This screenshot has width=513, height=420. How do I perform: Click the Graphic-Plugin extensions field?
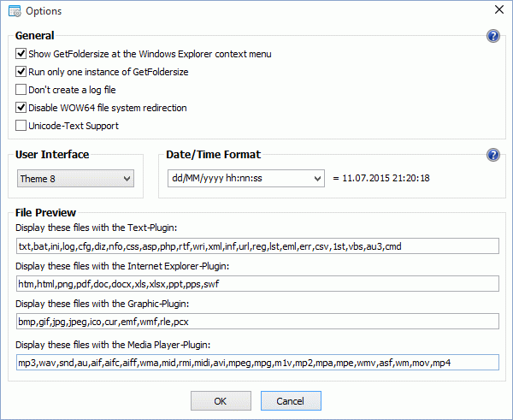point(257,322)
